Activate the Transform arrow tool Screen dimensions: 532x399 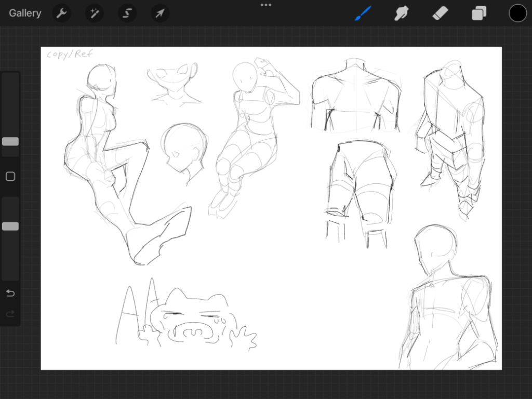(160, 14)
